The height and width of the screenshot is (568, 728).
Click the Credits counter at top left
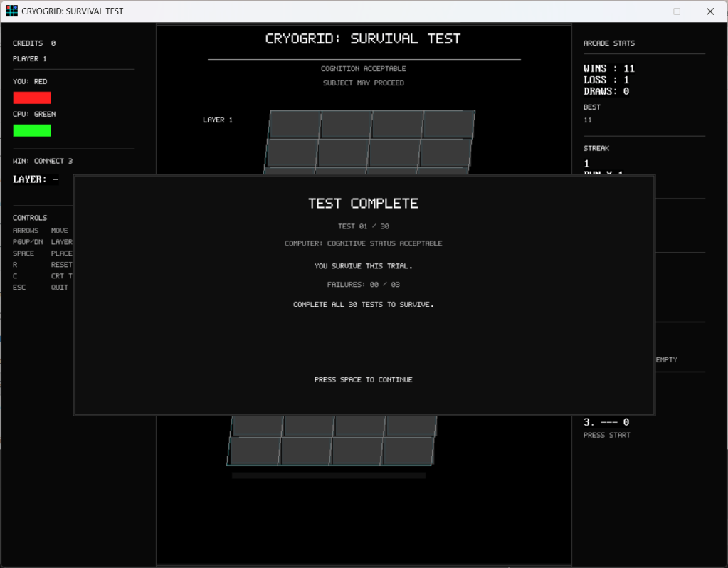click(x=34, y=43)
